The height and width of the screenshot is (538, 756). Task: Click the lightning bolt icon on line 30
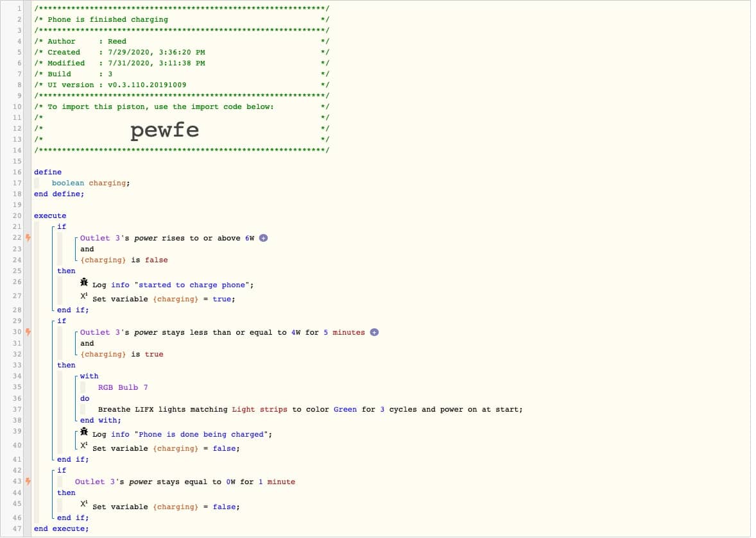(x=28, y=332)
